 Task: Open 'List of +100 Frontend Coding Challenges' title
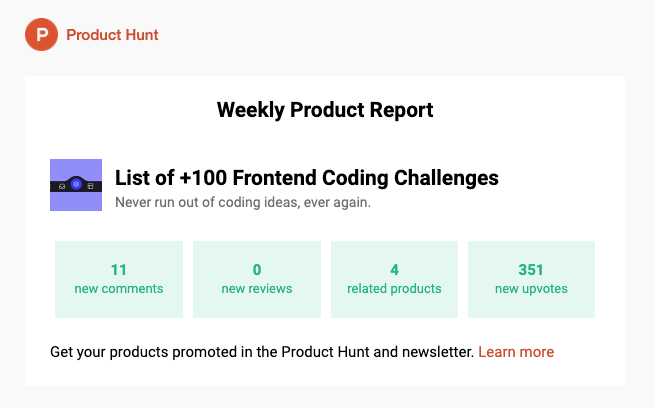click(x=307, y=178)
